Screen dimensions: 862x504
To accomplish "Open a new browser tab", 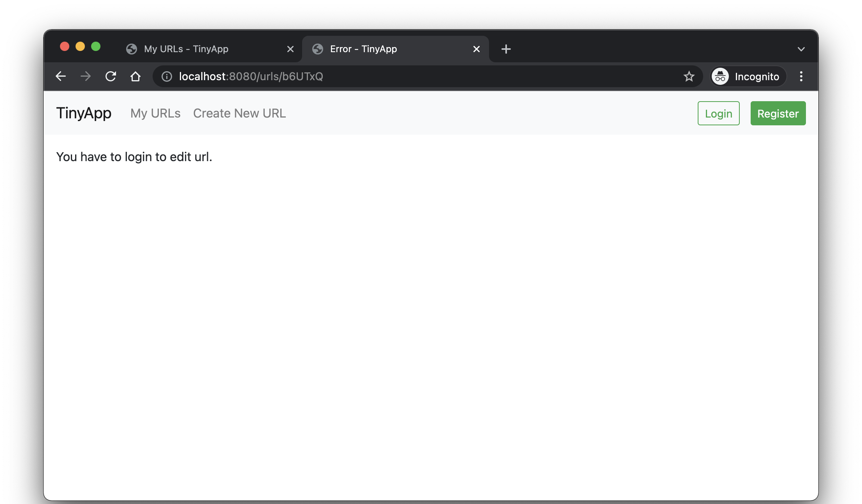I will pyautogui.click(x=506, y=49).
